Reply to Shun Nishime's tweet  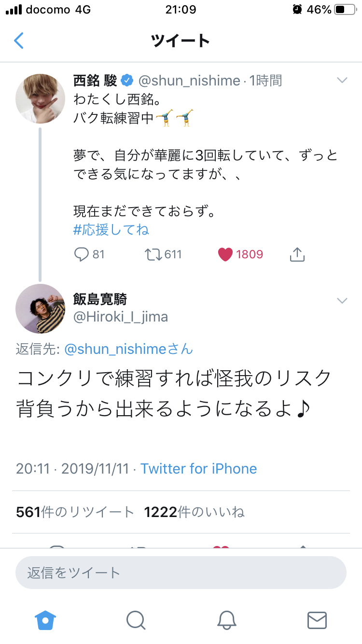(82, 254)
